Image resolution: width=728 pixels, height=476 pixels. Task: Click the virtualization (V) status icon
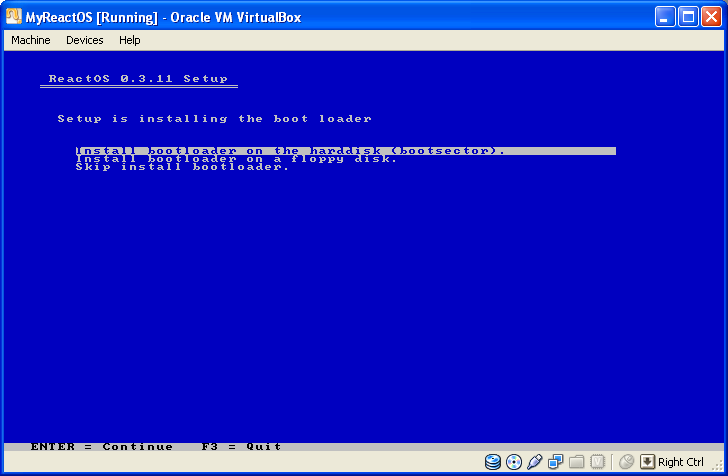598,462
